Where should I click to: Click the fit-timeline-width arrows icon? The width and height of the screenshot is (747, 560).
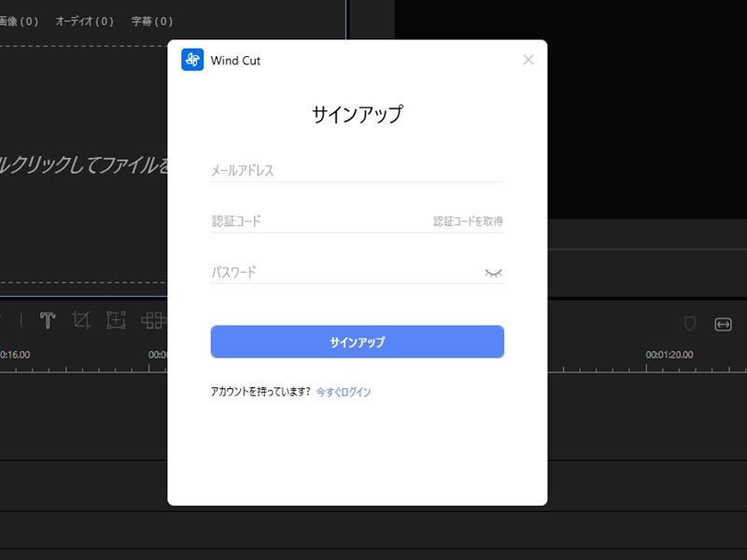tap(723, 325)
